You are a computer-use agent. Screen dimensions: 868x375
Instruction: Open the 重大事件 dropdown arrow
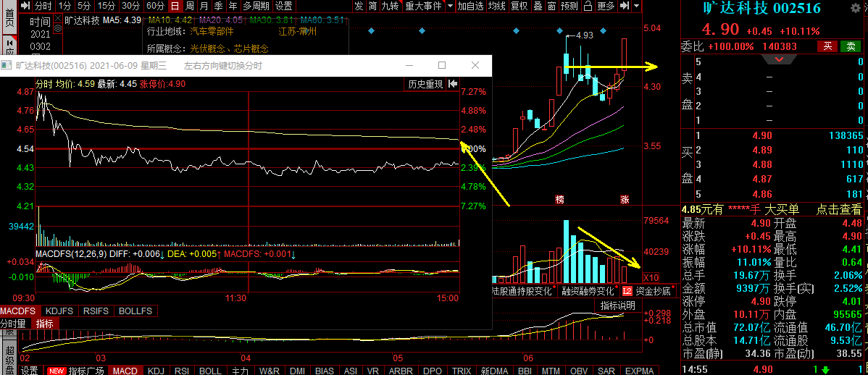[x=450, y=6]
